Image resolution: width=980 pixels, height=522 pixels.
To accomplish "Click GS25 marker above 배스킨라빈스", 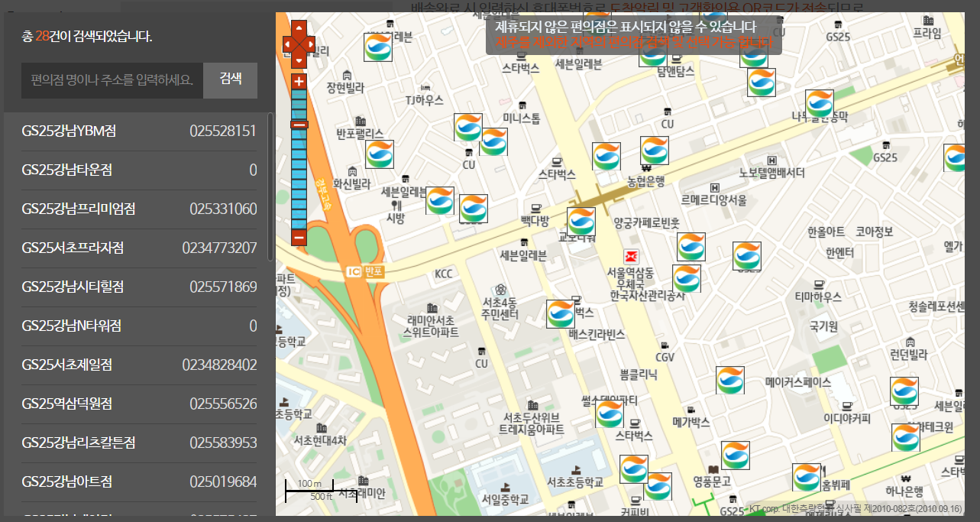I will (x=561, y=314).
